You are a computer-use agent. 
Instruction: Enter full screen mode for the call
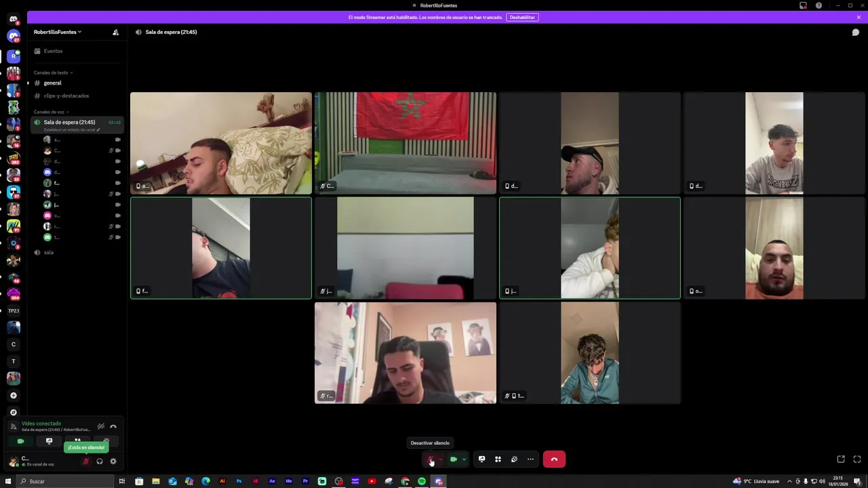[857, 460]
